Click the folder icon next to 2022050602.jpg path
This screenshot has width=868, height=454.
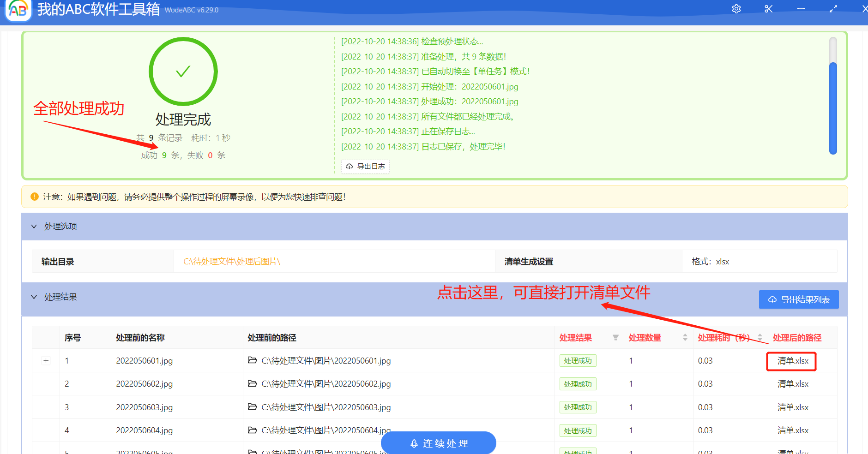tap(252, 383)
